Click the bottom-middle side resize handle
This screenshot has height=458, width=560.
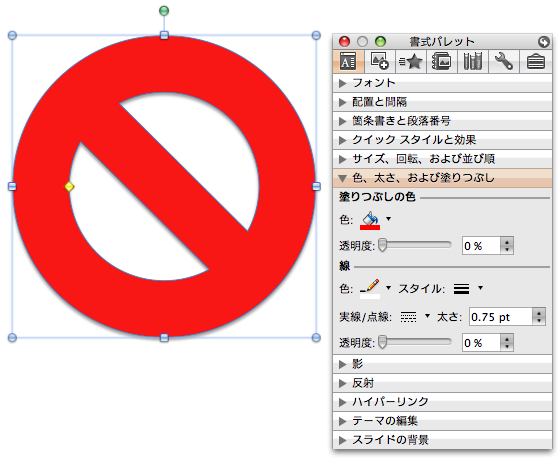coord(164,338)
